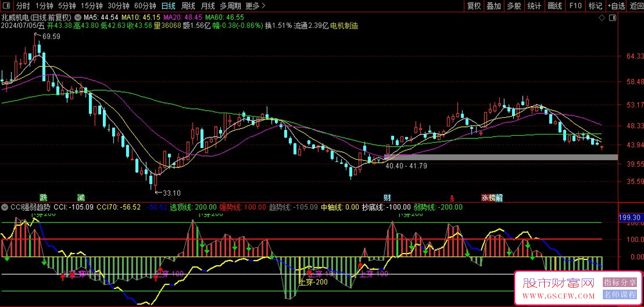The height and width of the screenshot is (307, 644).
Task: Click the 榜 marker icon
Action: [x=492, y=197]
